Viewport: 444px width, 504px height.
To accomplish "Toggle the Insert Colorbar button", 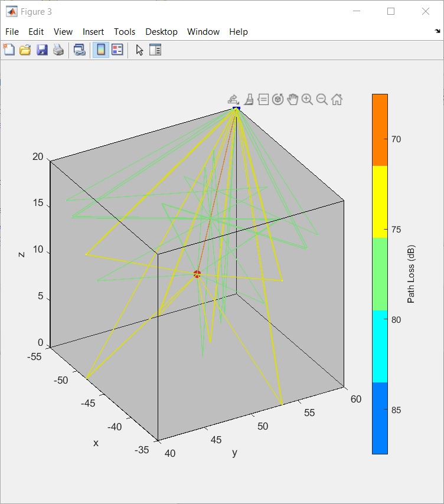I will click(101, 50).
